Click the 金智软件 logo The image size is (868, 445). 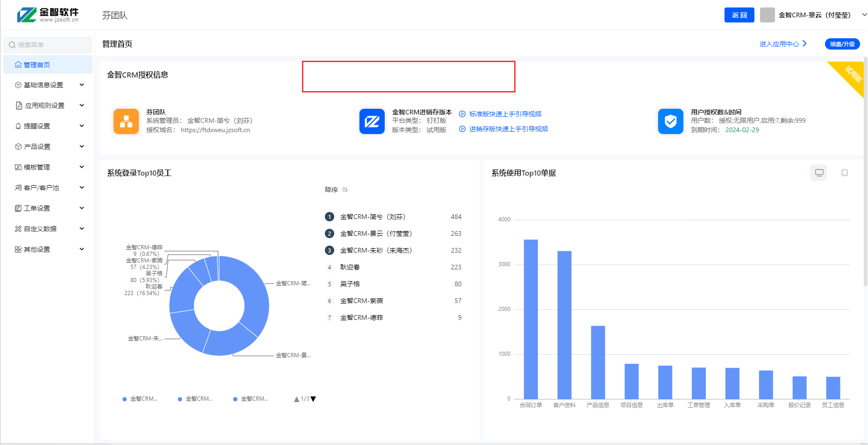pos(48,14)
